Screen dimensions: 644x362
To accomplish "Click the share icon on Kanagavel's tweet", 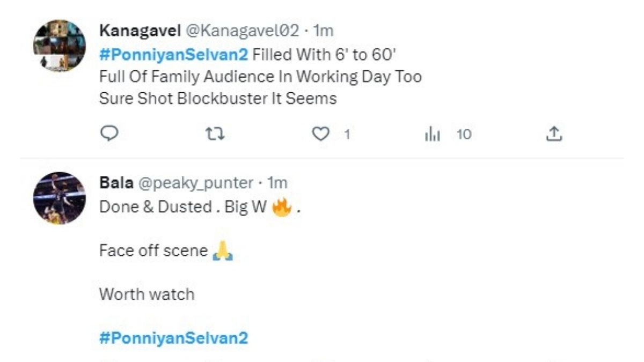I will point(553,134).
